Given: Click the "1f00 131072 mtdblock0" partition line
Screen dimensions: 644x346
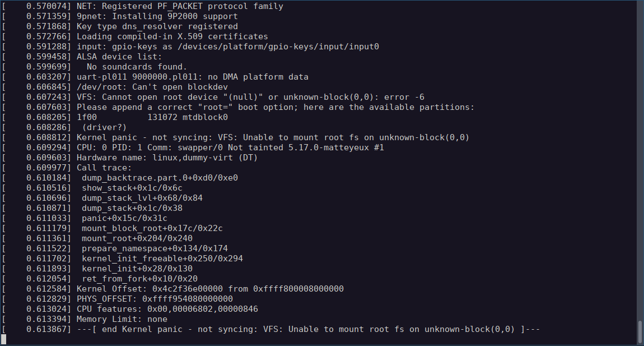Looking at the screenshot, I should click(x=152, y=117).
